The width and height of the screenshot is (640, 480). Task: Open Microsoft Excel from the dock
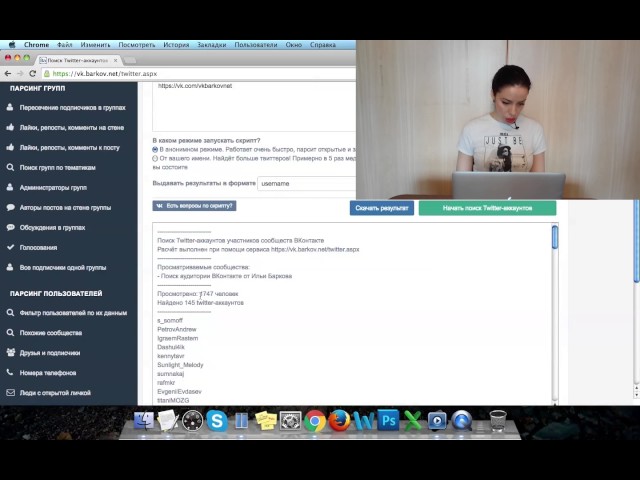point(412,421)
